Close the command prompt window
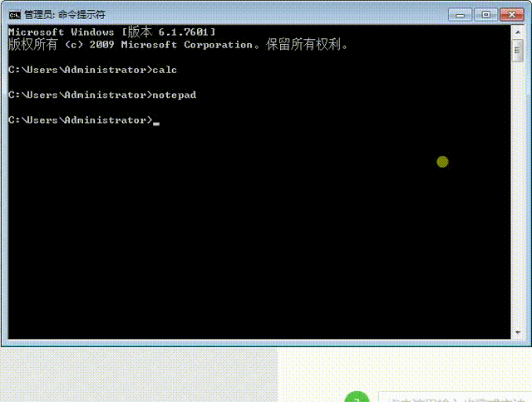Image resolution: width=532 pixels, height=402 pixels. coord(512,15)
